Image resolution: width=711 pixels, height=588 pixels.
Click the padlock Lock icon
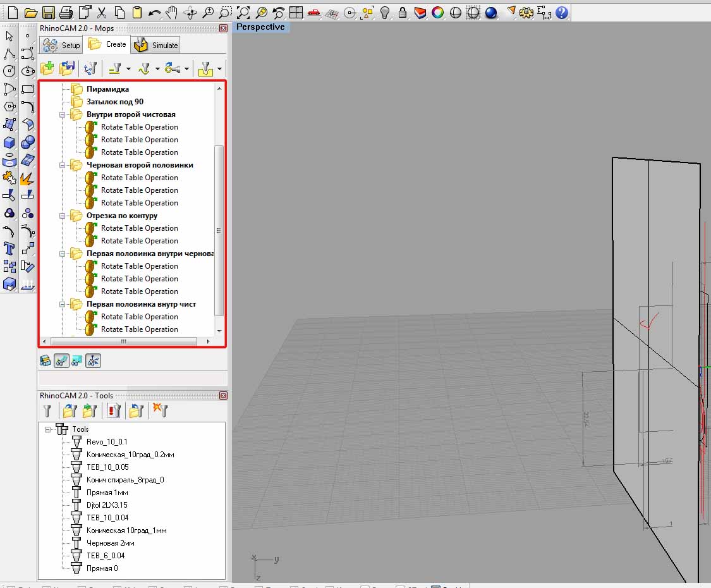click(402, 12)
